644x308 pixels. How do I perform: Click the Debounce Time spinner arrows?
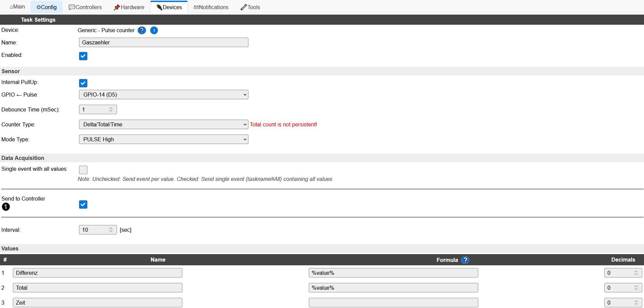coord(111,109)
